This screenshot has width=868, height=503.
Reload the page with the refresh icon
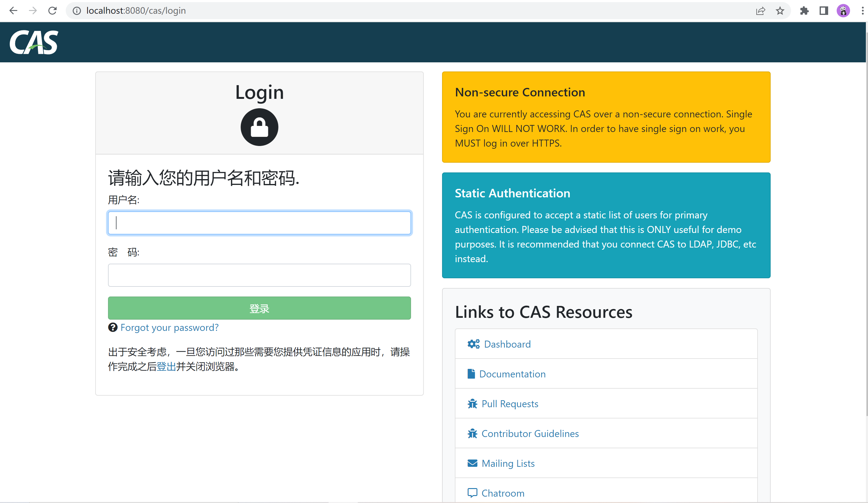[52, 10]
